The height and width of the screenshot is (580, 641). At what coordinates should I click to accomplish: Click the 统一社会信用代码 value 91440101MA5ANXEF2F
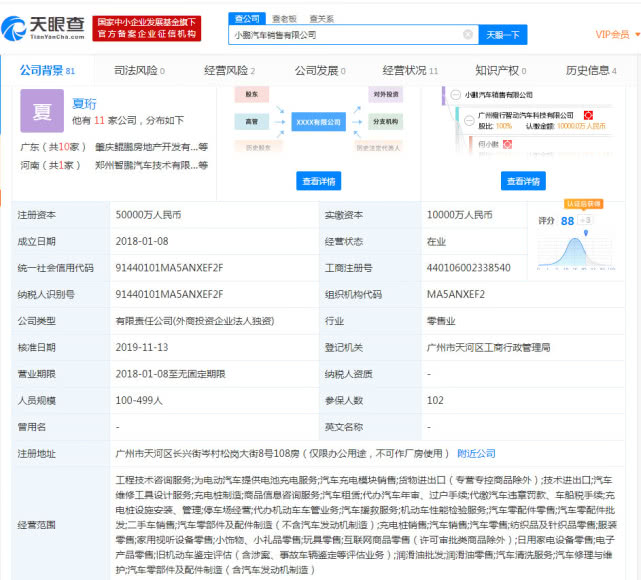pos(169,268)
